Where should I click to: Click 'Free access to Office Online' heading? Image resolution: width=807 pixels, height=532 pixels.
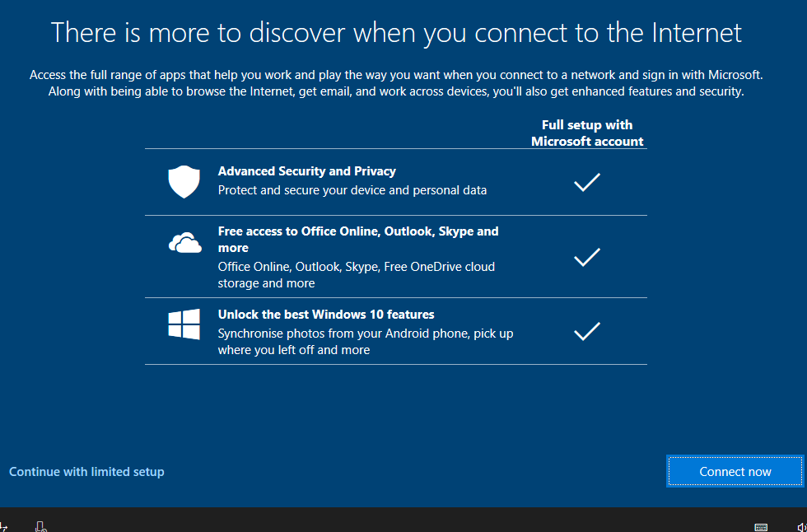point(358,240)
